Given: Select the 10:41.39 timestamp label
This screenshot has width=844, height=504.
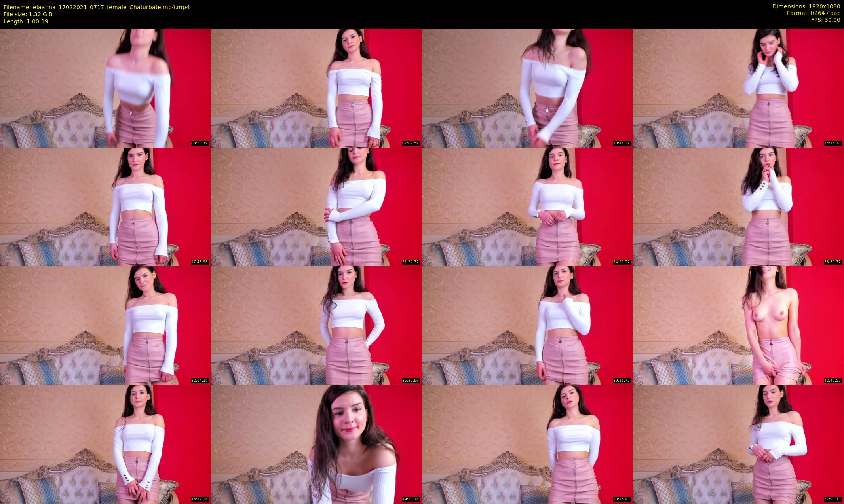Looking at the screenshot, I should (622, 143).
